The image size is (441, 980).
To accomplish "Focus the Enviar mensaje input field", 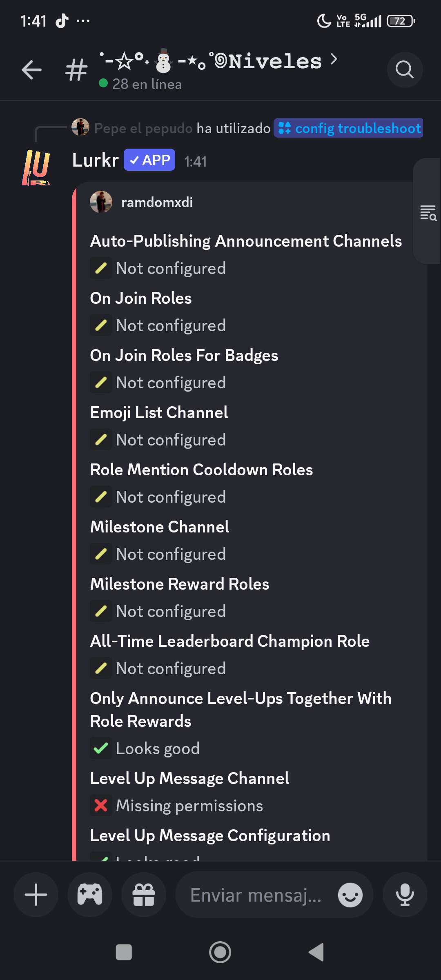I will [256, 895].
